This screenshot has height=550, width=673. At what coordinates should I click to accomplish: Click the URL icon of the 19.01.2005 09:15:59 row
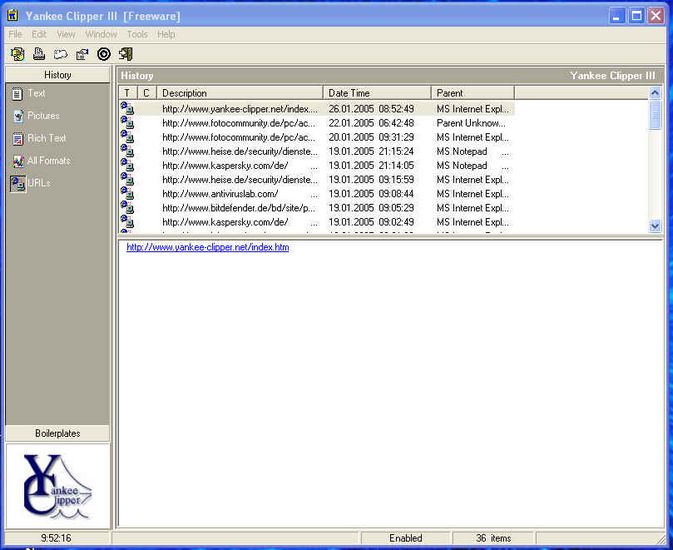(x=127, y=179)
